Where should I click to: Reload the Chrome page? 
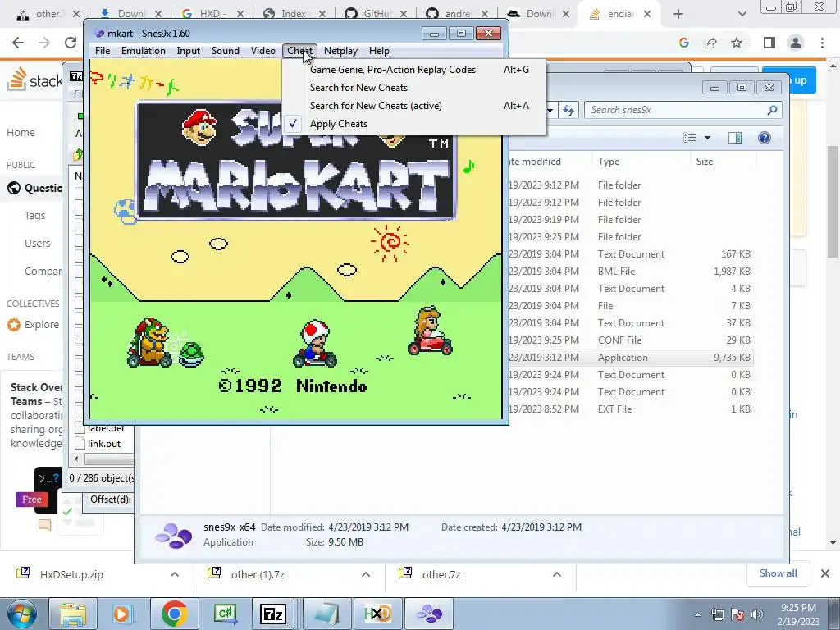tap(71, 43)
